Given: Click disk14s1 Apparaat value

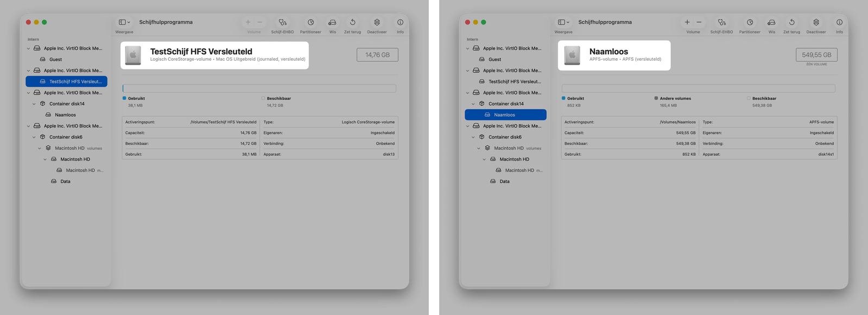Looking at the screenshot, I should [826, 154].
